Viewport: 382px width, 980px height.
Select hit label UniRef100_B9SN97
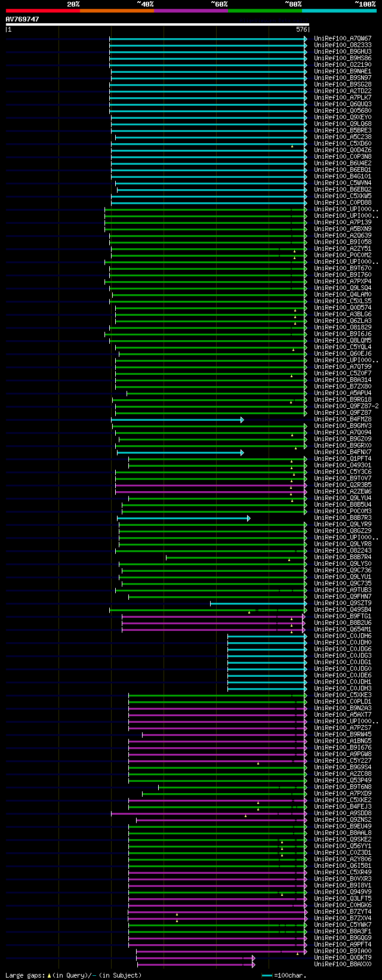point(343,78)
